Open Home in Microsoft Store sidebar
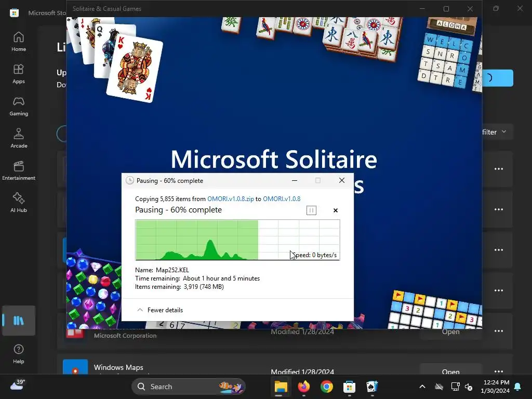Viewport: 532px width, 399px height. click(19, 42)
